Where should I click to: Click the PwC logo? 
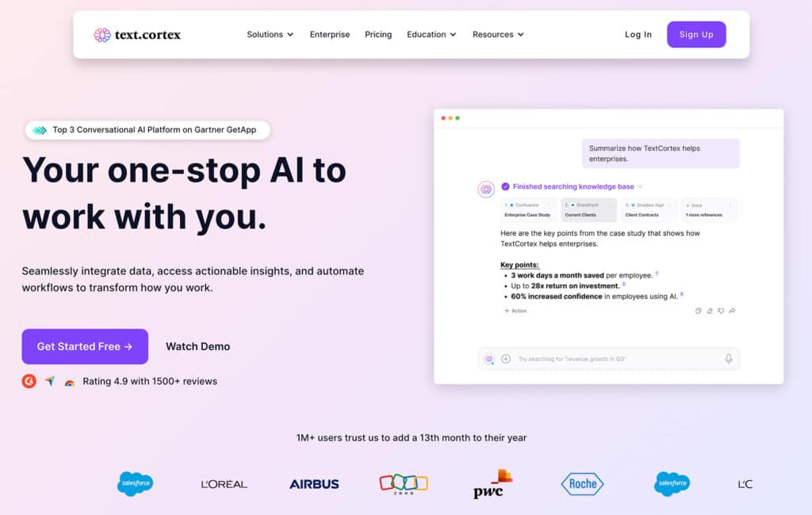[x=492, y=484]
